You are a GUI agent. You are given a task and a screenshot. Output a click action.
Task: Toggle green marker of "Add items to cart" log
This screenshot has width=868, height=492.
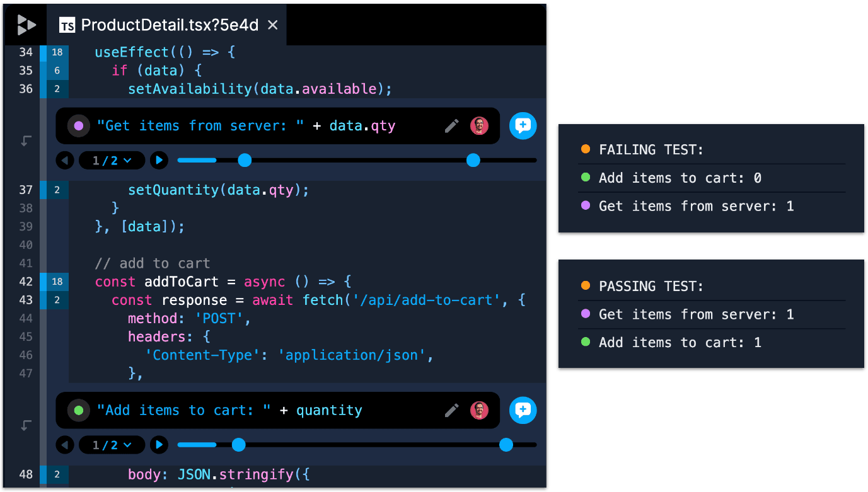click(79, 411)
